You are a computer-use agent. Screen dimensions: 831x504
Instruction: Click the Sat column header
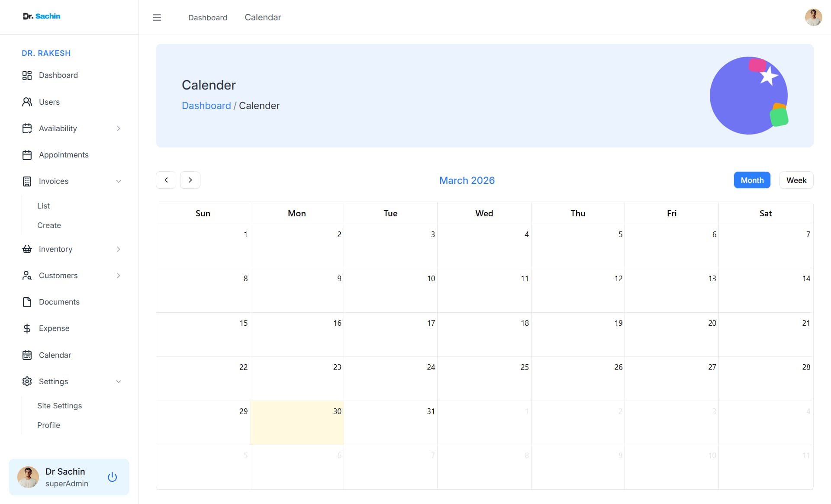(765, 213)
